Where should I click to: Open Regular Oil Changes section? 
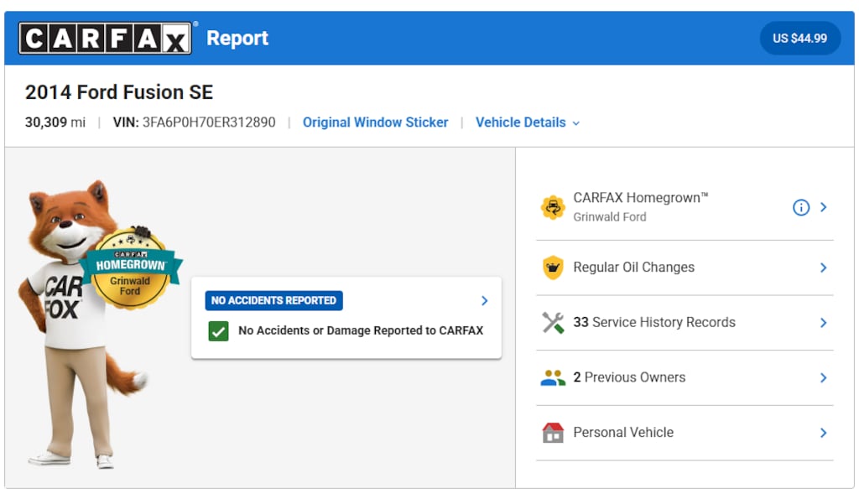click(685, 268)
